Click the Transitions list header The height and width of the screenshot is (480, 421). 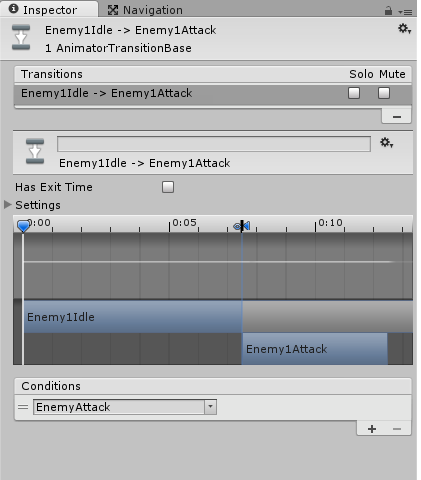tap(213, 74)
